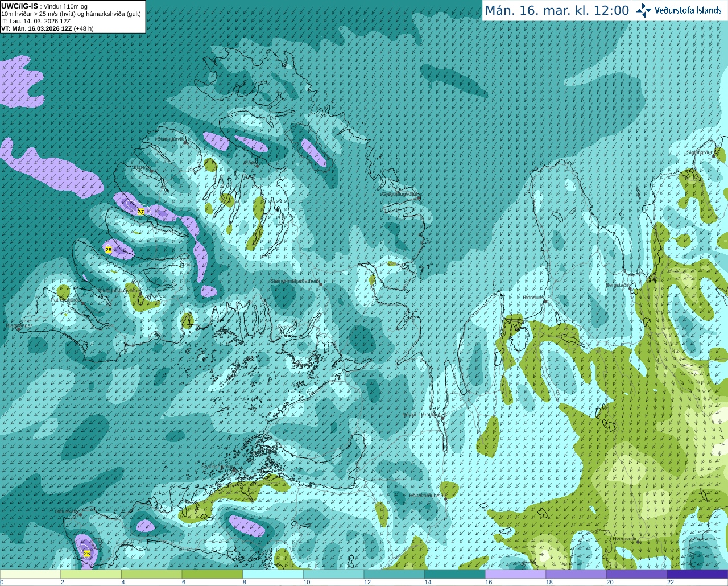Click the Siglufjörður station label
The height and width of the screenshot is (586, 728).
point(699,152)
